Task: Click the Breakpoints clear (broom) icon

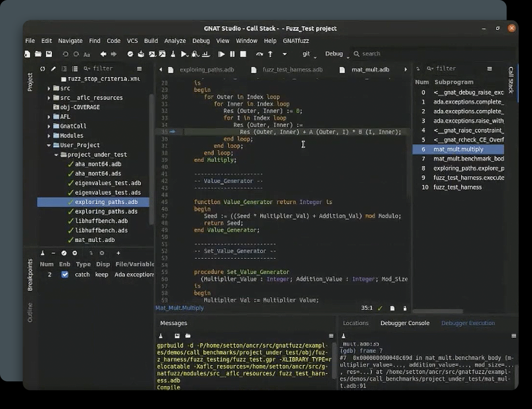Action: [42, 253]
